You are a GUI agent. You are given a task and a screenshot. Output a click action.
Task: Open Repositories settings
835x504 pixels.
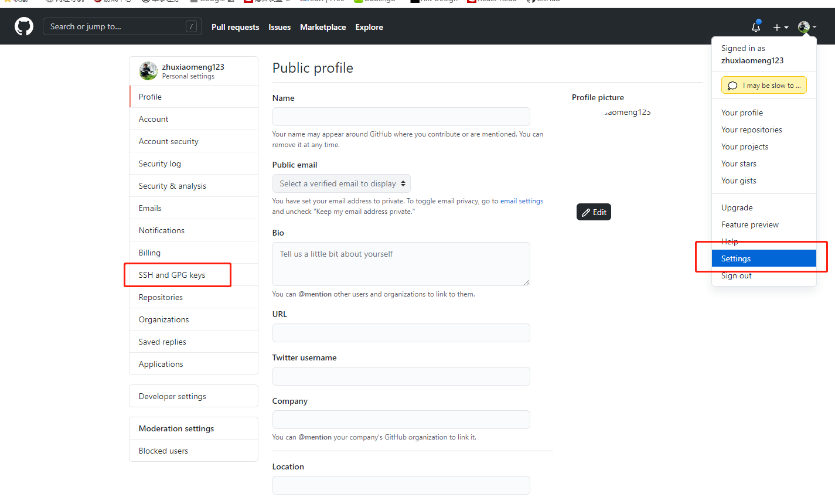coord(194,297)
